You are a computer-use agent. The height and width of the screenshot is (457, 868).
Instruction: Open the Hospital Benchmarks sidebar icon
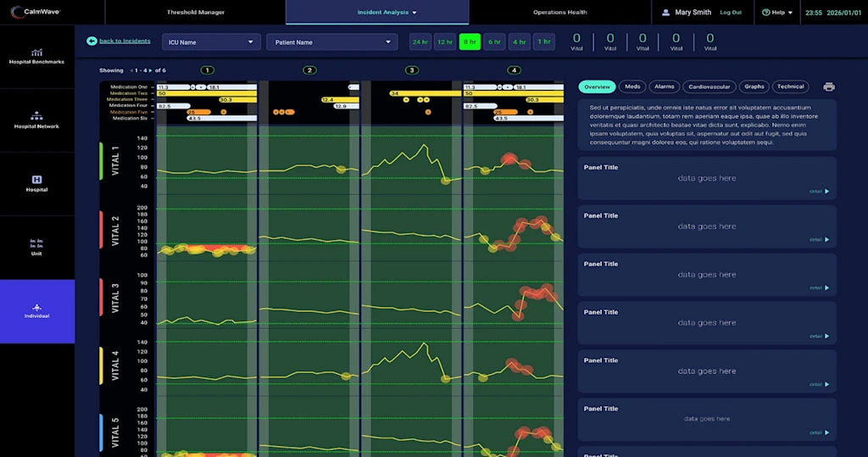click(x=36, y=53)
